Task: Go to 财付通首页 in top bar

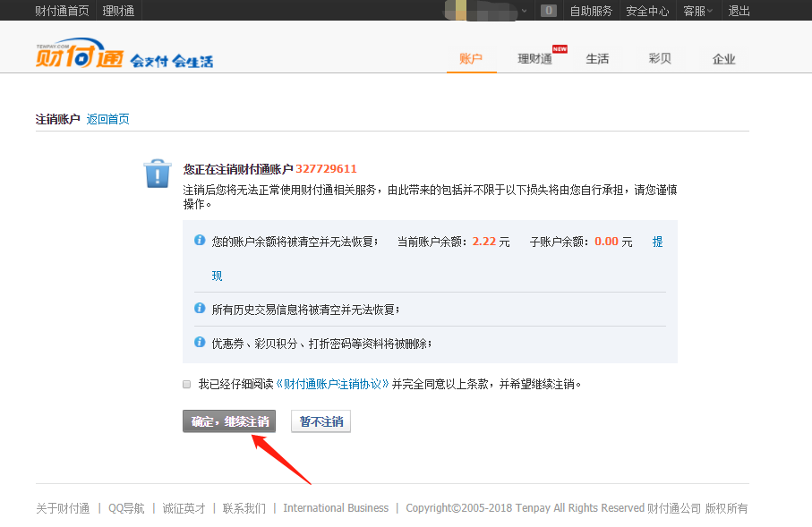Action: [62, 11]
